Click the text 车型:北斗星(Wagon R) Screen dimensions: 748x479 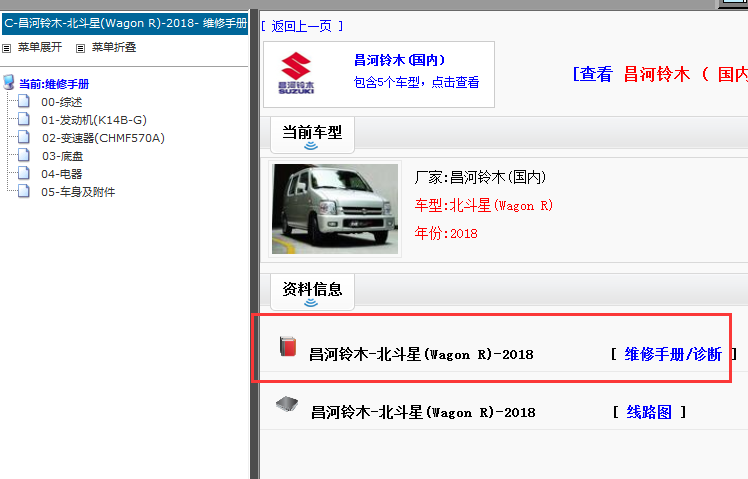coord(484,206)
